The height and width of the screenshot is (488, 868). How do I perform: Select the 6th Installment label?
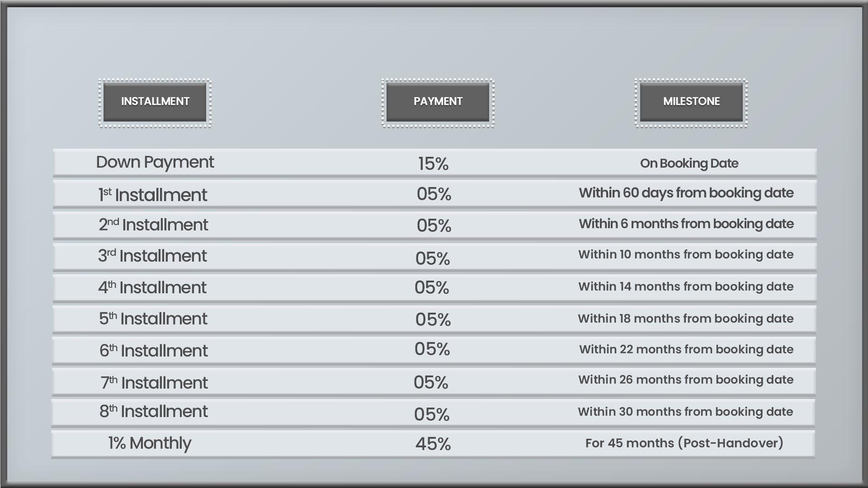(154, 351)
